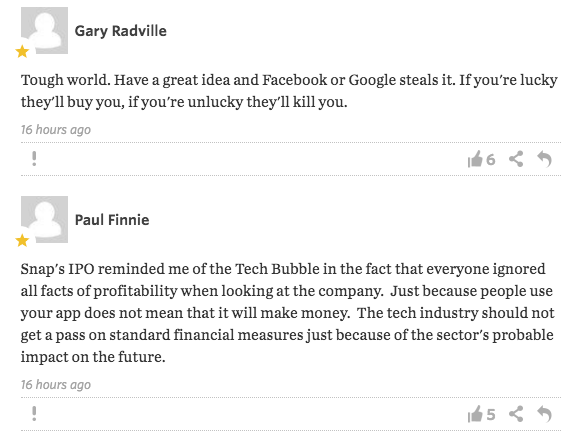Like Paul Finnie's comment with thumbs up
Viewport: 573px width, 441px height.
[x=475, y=414]
